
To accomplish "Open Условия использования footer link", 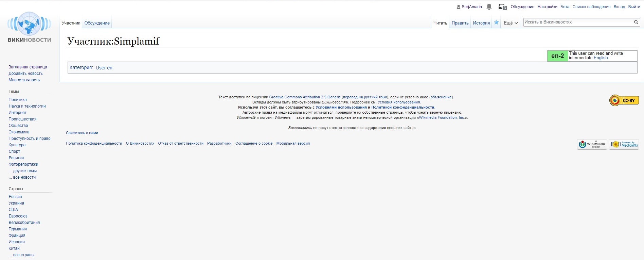I will click(399, 102).
